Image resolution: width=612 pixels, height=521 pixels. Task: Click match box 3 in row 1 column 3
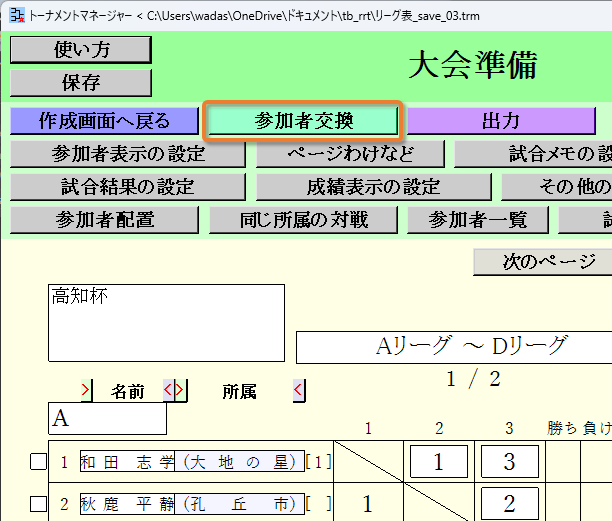click(510, 462)
